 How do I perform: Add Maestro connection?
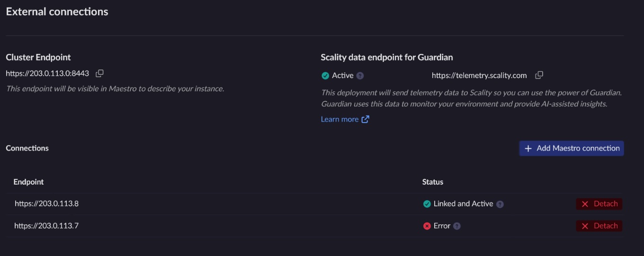pyautogui.click(x=571, y=148)
